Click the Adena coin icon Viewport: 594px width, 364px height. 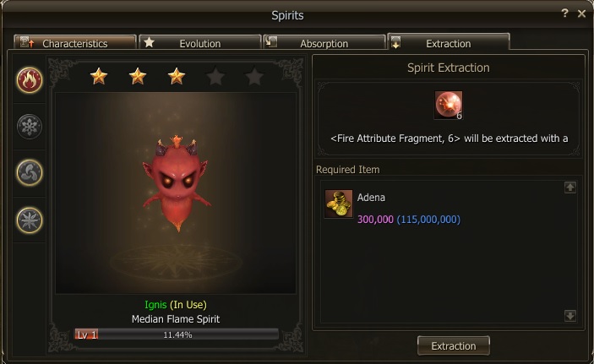click(x=338, y=204)
